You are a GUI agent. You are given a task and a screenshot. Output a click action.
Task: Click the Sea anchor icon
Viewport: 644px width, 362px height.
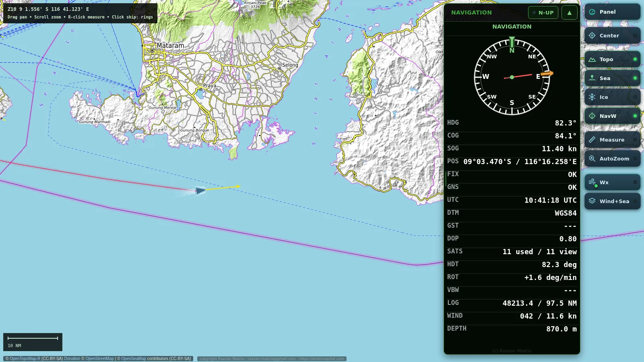(592, 78)
